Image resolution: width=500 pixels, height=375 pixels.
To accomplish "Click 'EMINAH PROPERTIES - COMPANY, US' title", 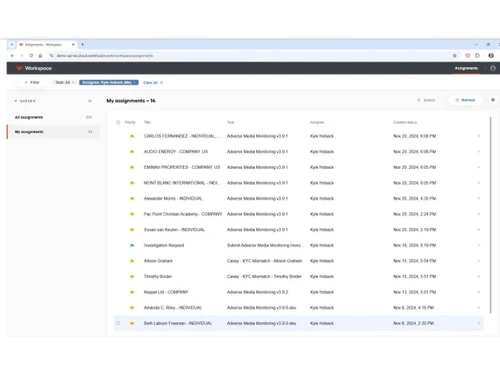I will (182, 167).
